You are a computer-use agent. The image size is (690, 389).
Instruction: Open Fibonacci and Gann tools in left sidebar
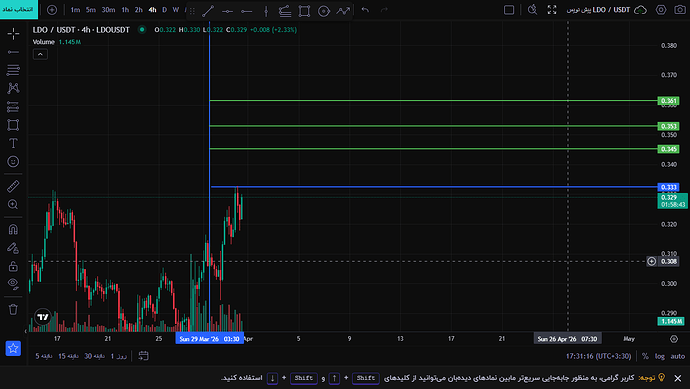pyautogui.click(x=13, y=70)
